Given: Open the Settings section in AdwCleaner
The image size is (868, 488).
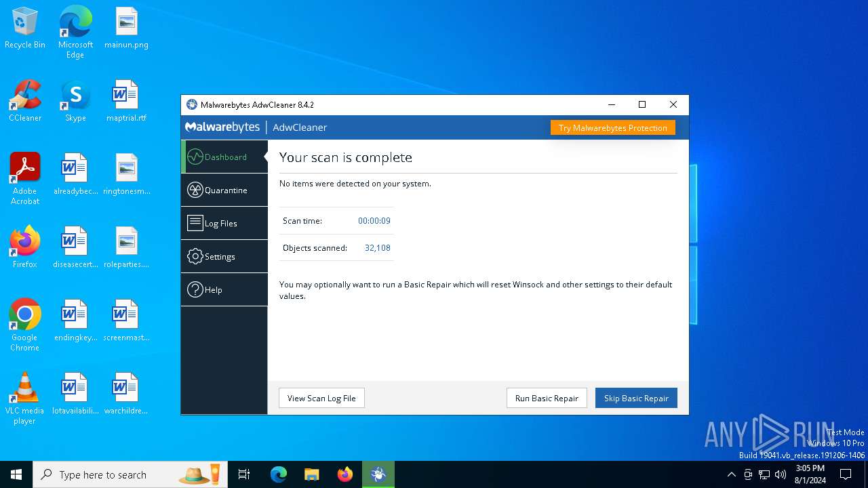Looking at the screenshot, I should pyautogui.click(x=224, y=256).
